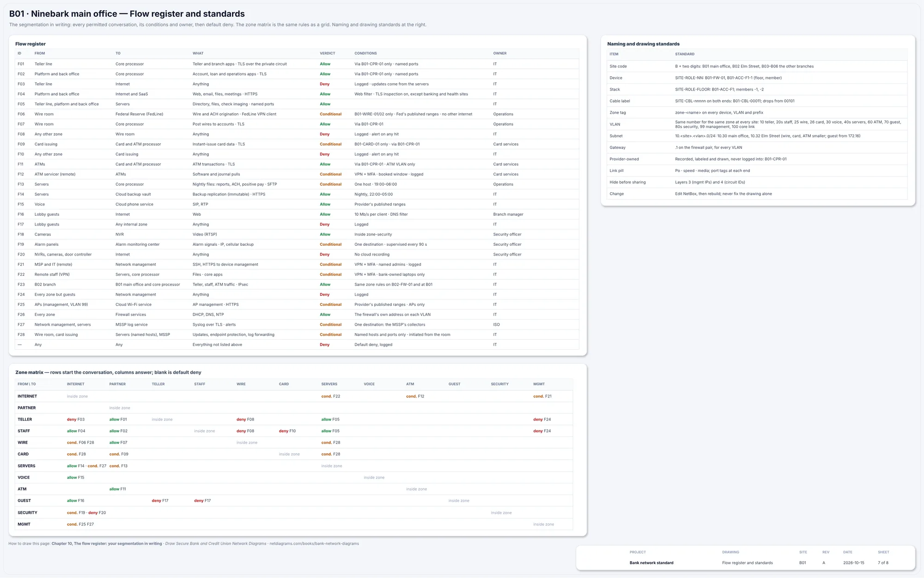Click 'Remote staff (VPN)' in row F22
Image resolution: width=924 pixels, height=578 pixels.
[x=52, y=274]
